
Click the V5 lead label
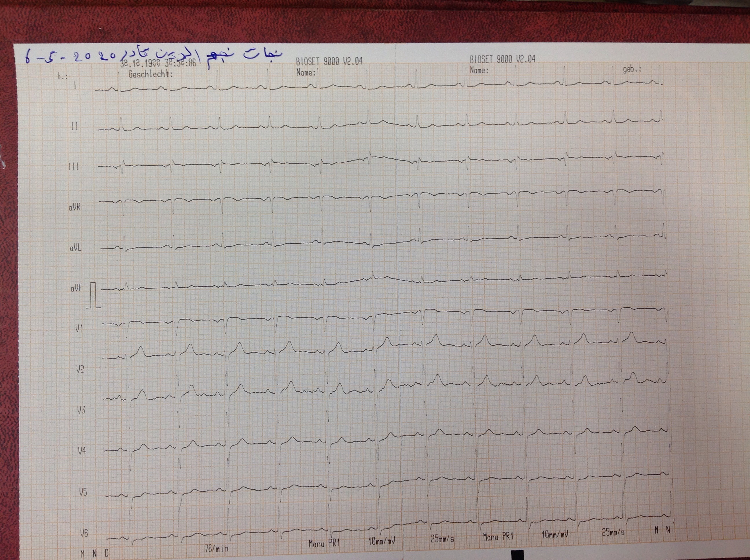pos(83,492)
